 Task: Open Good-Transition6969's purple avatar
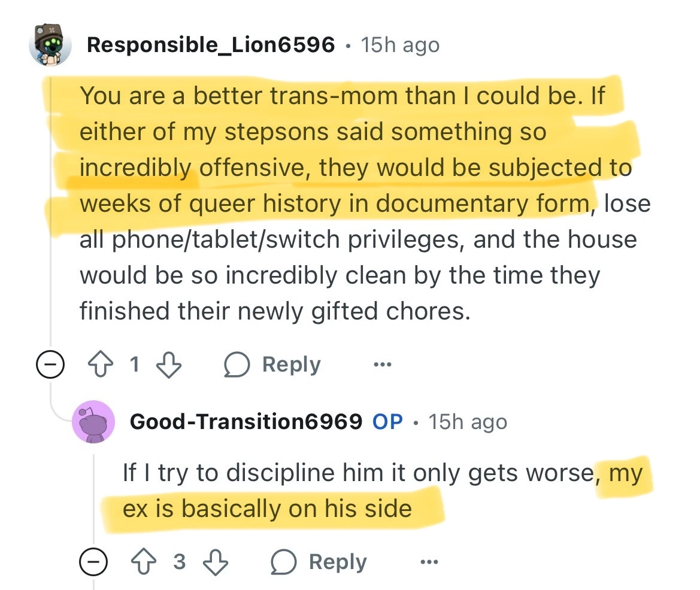click(93, 422)
